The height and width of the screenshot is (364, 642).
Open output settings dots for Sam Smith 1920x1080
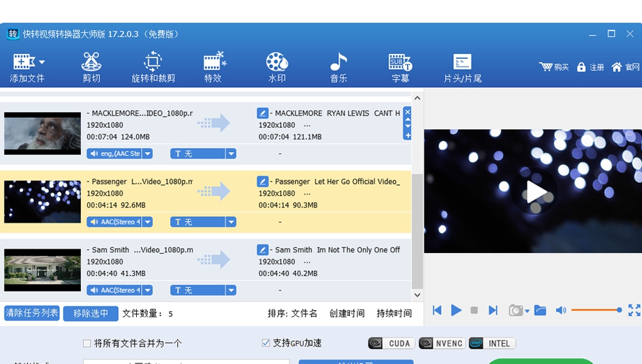[x=307, y=262]
